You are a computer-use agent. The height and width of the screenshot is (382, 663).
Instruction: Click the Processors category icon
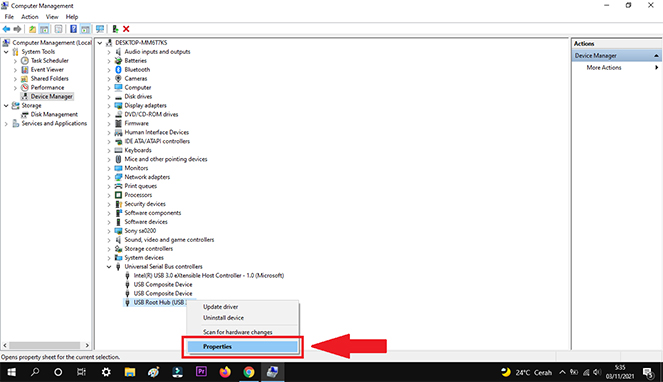(118, 195)
